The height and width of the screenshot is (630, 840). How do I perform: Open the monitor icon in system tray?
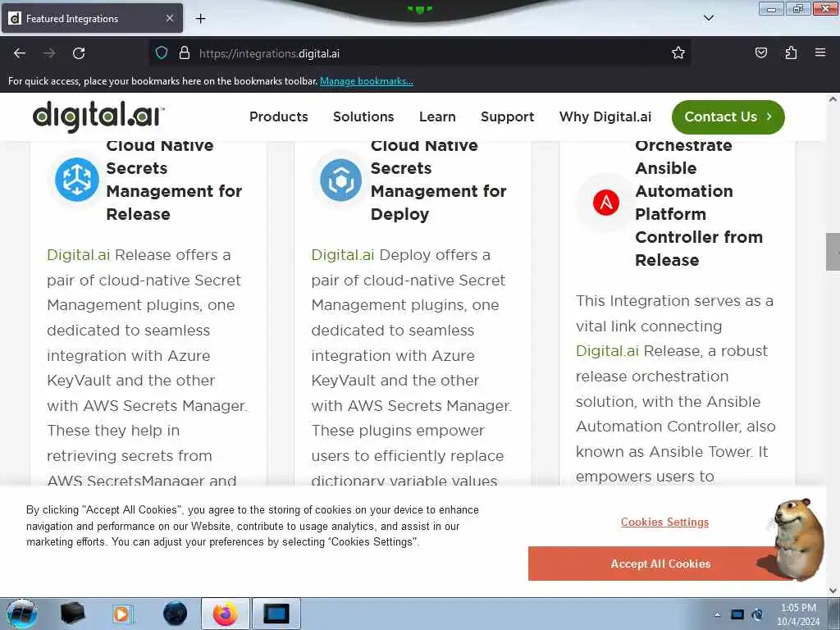click(737, 614)
